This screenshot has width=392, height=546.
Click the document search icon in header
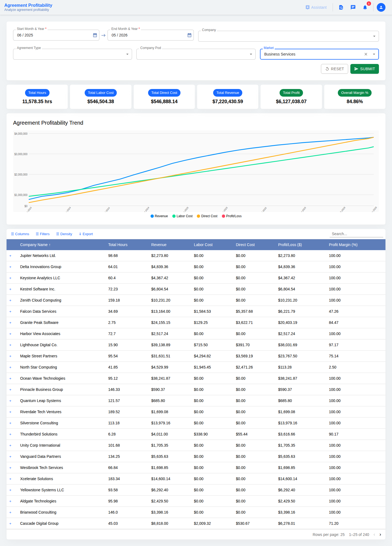click(x=341, y=7)
